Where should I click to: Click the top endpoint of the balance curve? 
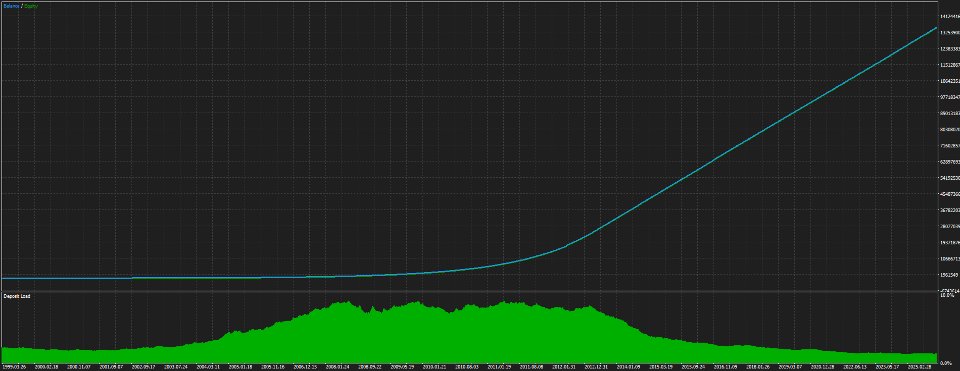(x=936, y=28)
